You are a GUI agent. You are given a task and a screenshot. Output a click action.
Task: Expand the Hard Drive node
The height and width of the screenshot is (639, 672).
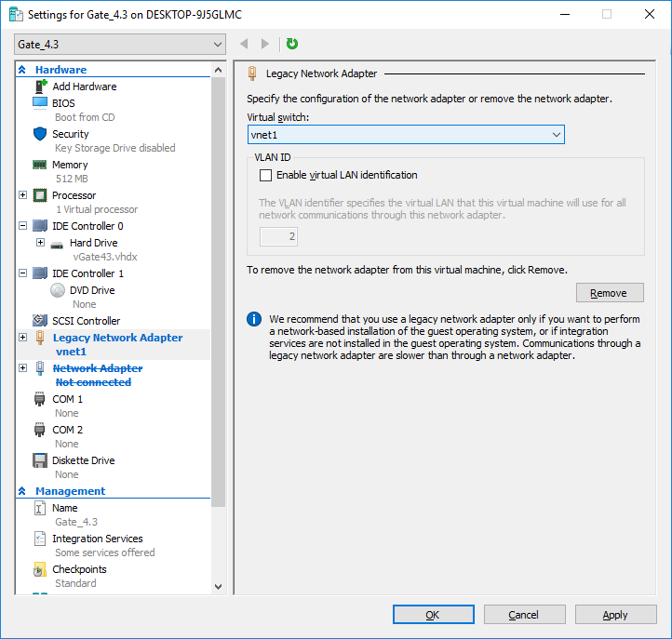[40, 243]
